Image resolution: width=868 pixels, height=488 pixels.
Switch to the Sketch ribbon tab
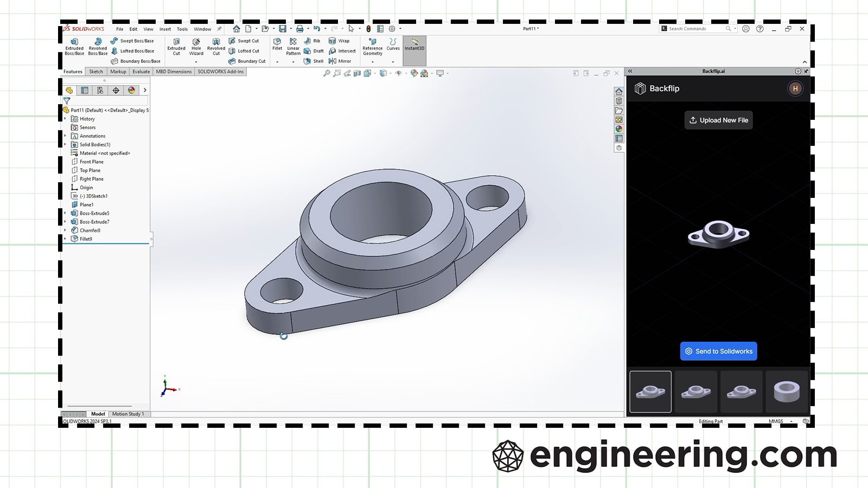[x=96, y=71]
